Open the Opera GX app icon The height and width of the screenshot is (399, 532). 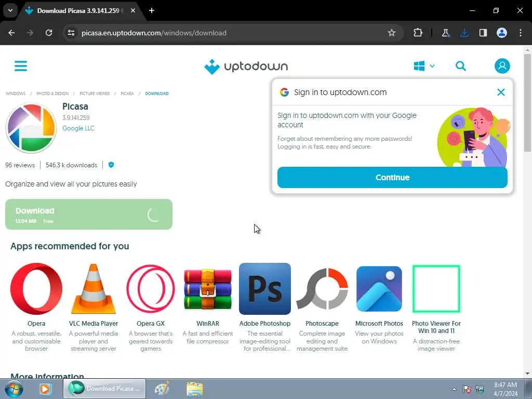click(151, 289)
